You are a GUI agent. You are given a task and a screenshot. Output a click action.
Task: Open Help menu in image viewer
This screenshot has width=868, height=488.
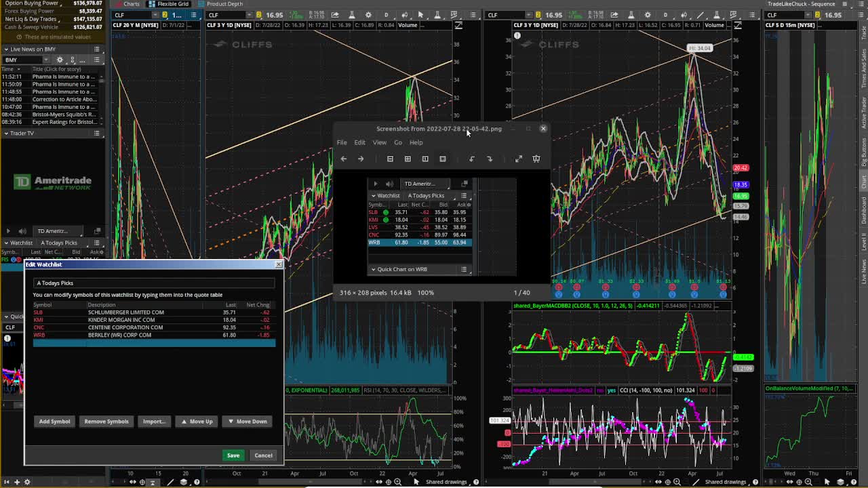tap(416, 142)
